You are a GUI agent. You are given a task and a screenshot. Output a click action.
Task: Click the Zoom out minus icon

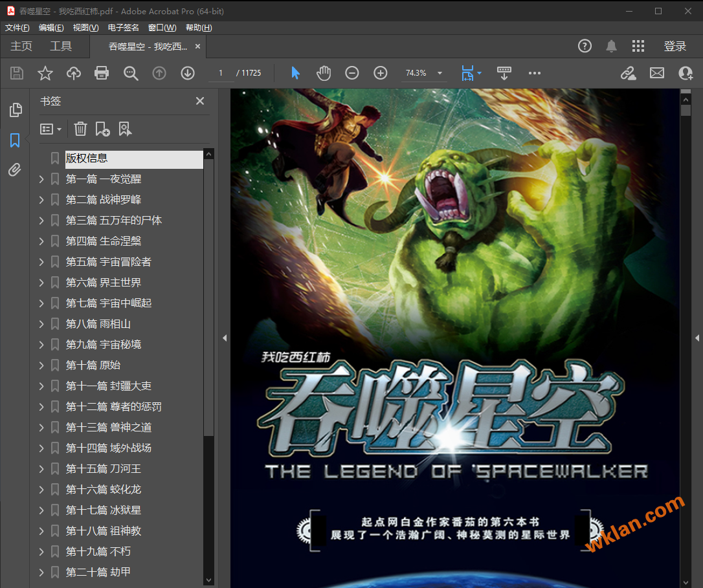(351, 73)
